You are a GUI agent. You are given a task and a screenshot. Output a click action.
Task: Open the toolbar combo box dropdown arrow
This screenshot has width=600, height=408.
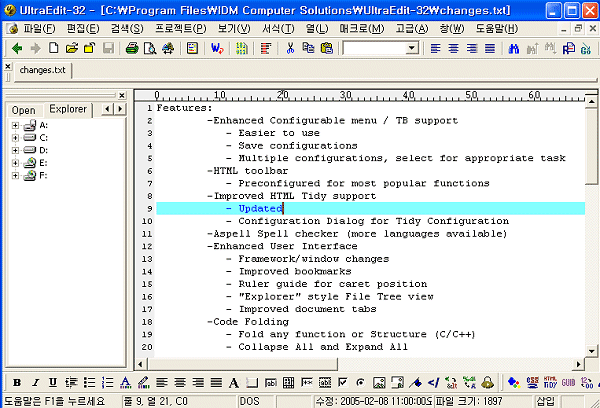tap(412, 48)
